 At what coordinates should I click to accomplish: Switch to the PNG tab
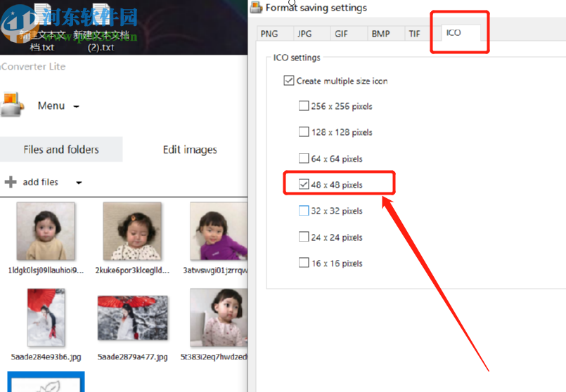269,33
